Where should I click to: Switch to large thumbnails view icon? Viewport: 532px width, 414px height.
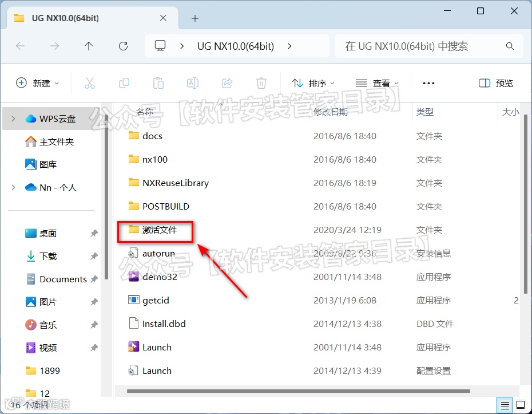tap(521, 405)
